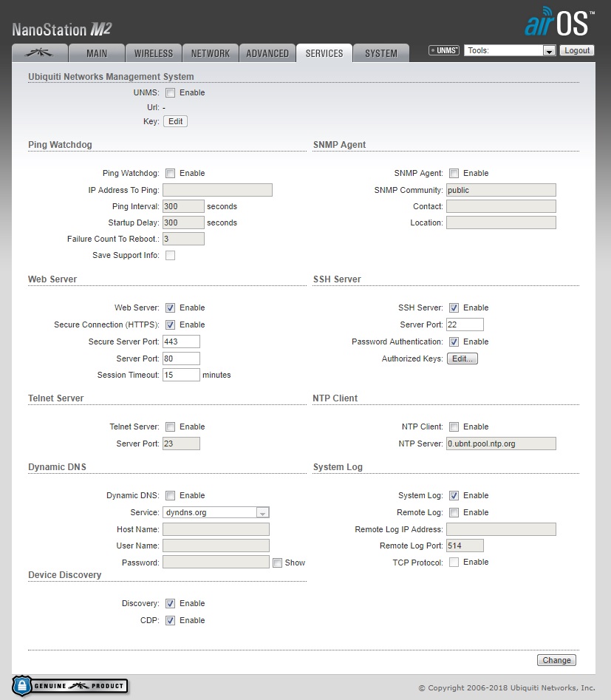Click the Change button

[556, 660]
